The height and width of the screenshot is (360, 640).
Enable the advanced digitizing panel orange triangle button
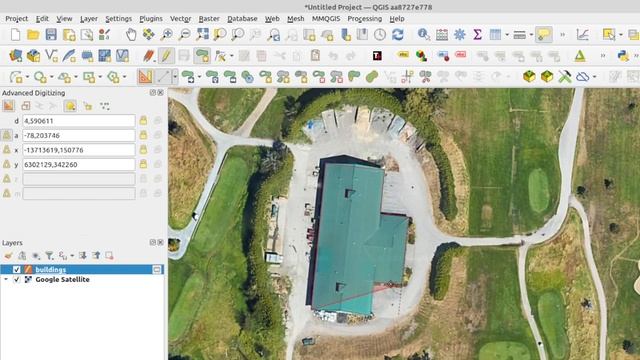pyautogui.click(x=8, y=106)
